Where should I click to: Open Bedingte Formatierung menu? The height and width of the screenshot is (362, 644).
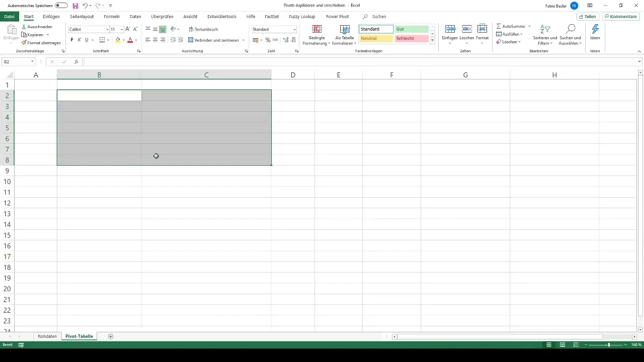[x=317, y=34]
